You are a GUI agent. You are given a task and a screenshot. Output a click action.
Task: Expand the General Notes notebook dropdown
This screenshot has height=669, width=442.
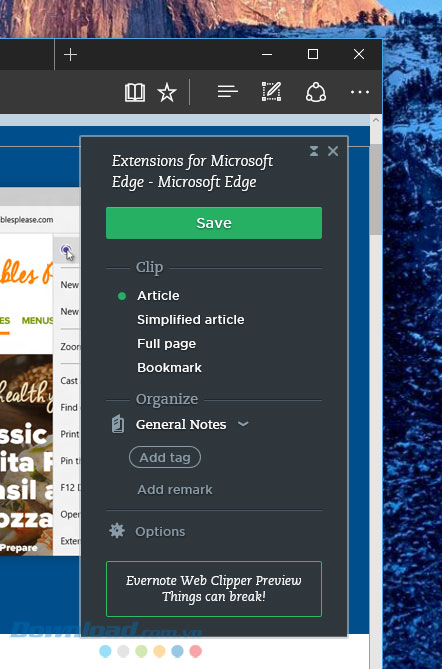[243, 424]
